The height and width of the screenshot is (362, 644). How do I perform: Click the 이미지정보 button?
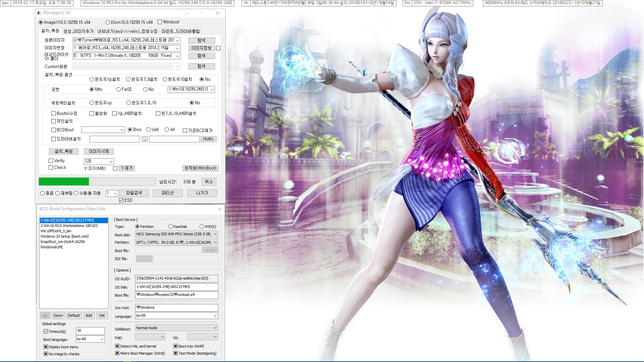coord(202,48)
